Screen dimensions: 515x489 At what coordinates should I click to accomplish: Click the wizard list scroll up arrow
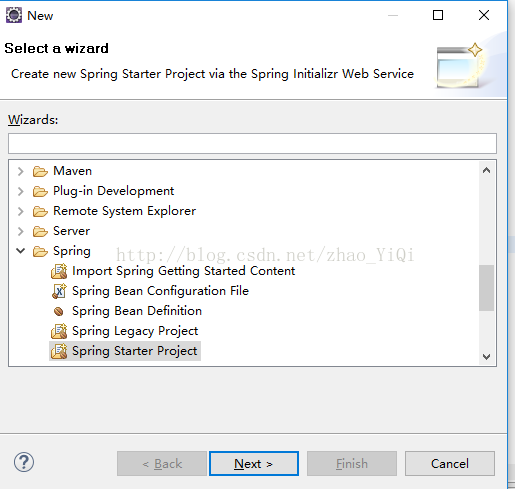pos(486,171)
